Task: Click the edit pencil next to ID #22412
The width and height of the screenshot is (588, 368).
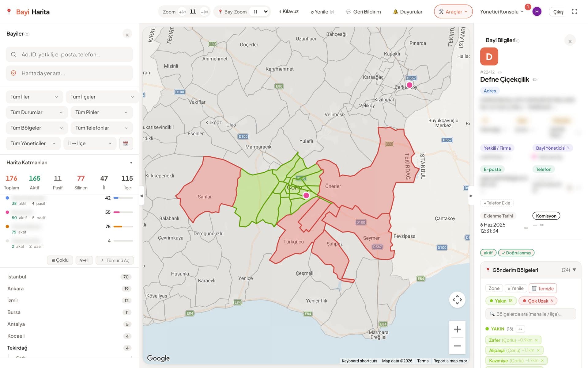Action: 499,72
